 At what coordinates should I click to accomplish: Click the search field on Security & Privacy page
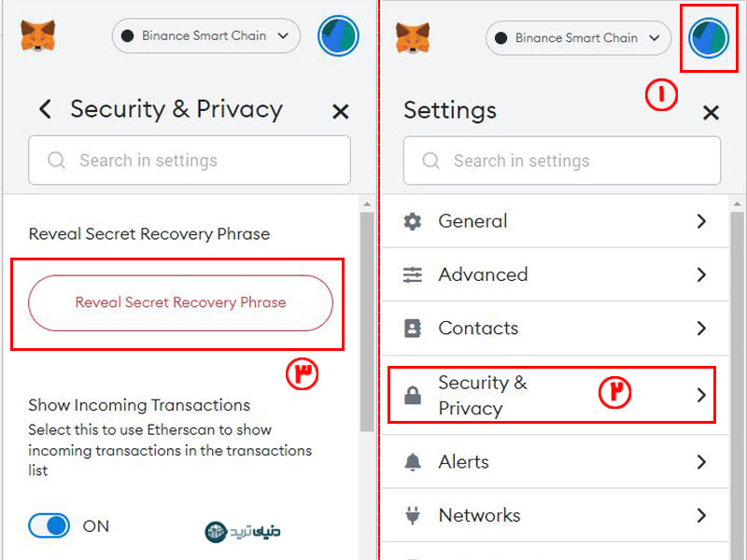point(190,160)
